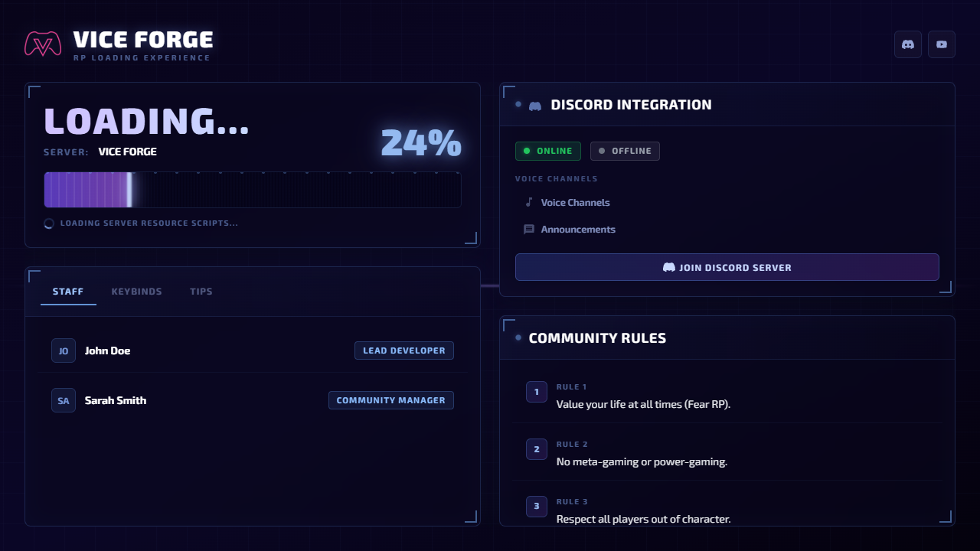Open the Discord link in header
The width and height of the screenshot is (980, 551).
tap(908, 44)
